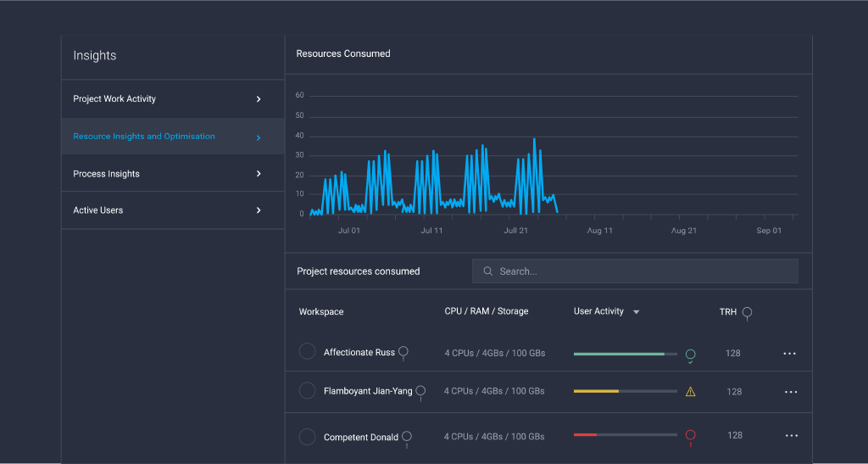Click the info icon beside Competent Donald name

tap(407, 437)
